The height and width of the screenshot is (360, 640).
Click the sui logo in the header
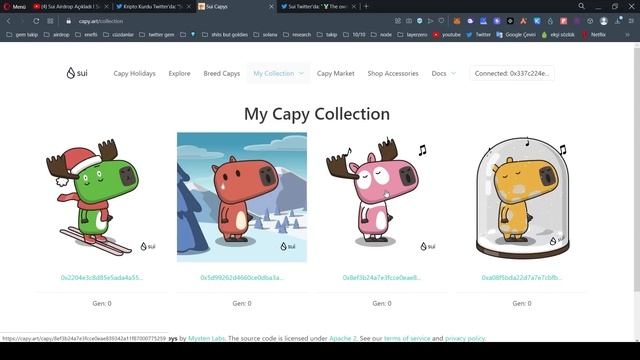[77, 73]
